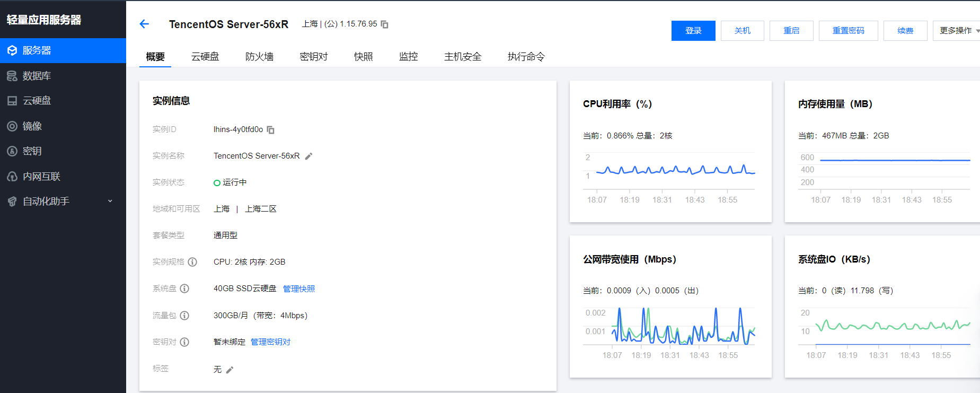Select 内网互联 in the sidebar
This screenshot has width=980, height=393.
click(x=63, y=177)
